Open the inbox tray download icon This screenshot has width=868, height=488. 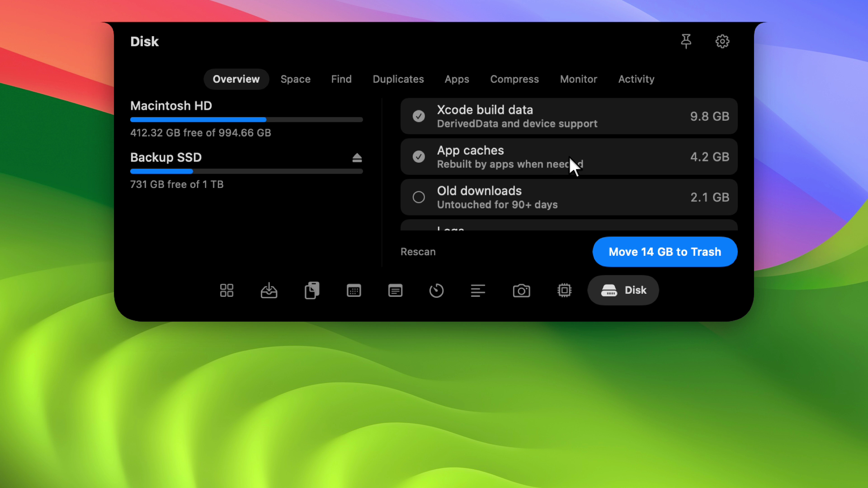[269, 290]
